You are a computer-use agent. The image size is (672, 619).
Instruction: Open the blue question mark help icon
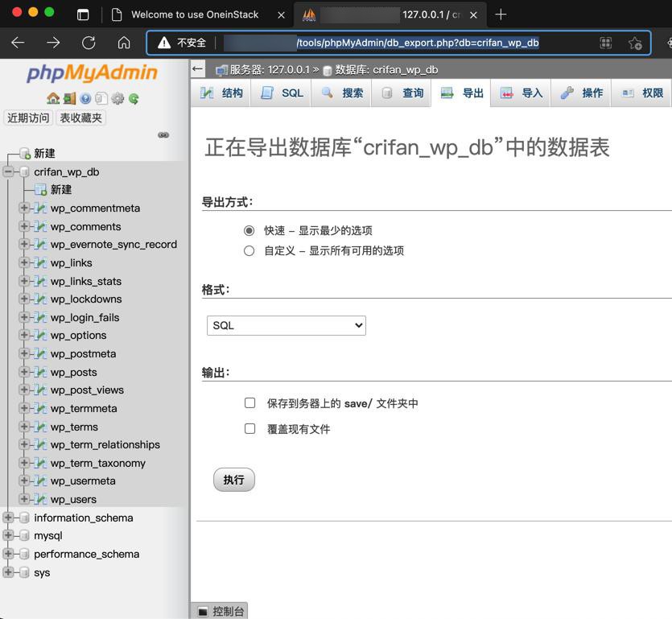tap(85, 98)
